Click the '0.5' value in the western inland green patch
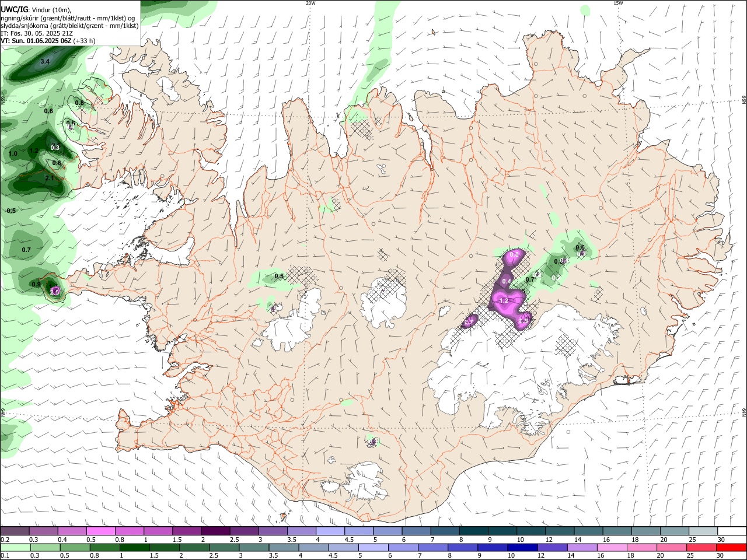This screenshot has width=747, height=560. click(x=279, y=276)
